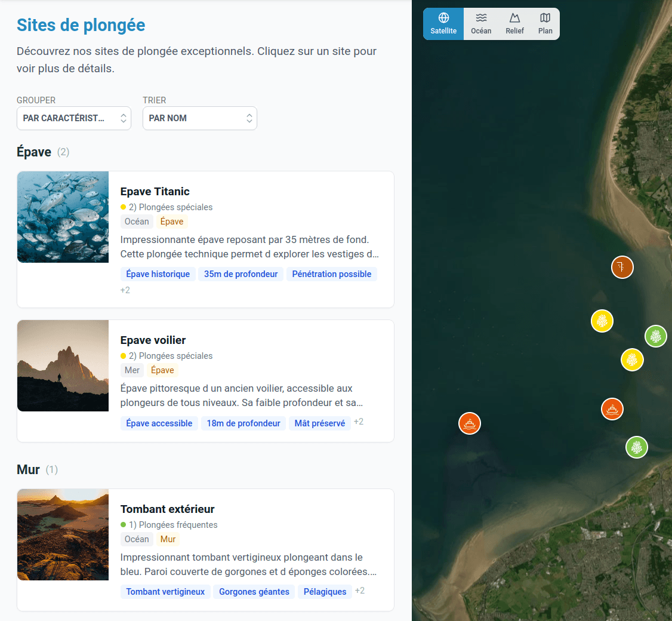
Task: Click the lower yellow coral map marker
Action: [x=632, y=359]
